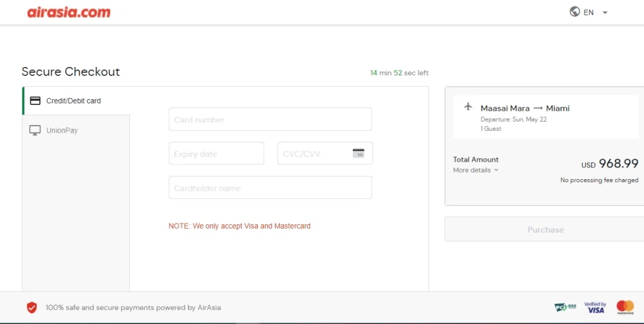Click the Total Amount label
Image resolution: width=644 pixels, height=324 pixels.
click(x=476, y=159)
